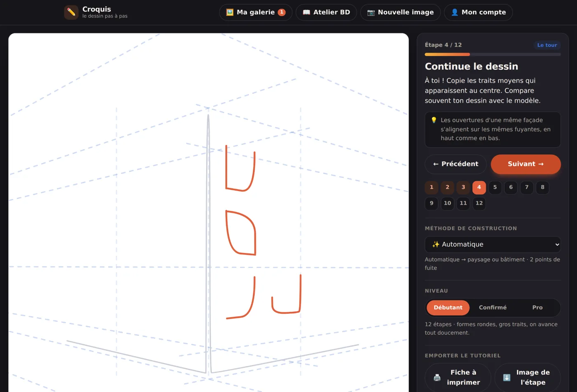Jump to step 1
Image resolution: width=577 pixels, height=392 pixels.
pos(432,187)
